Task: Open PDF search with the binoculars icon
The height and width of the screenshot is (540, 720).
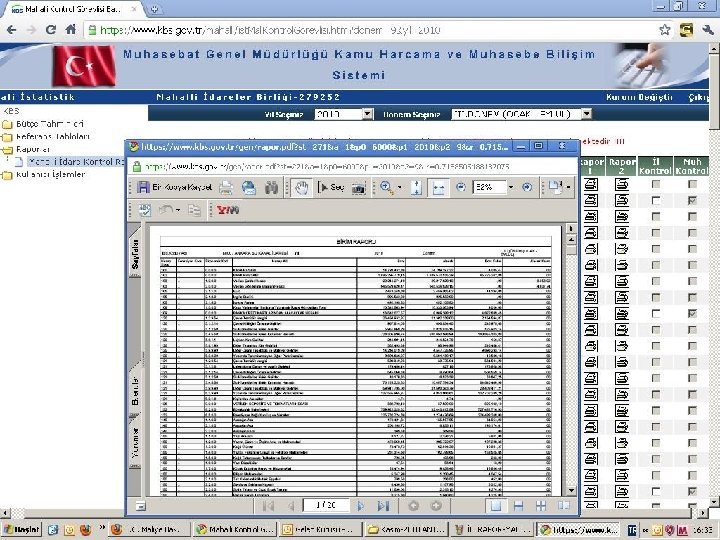Action: point(271,187)
